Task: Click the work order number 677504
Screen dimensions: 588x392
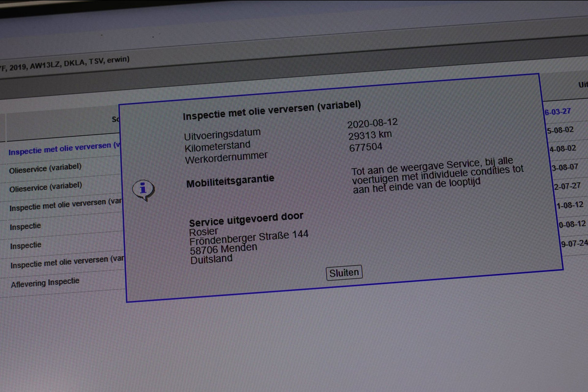Action: (366, 147)
